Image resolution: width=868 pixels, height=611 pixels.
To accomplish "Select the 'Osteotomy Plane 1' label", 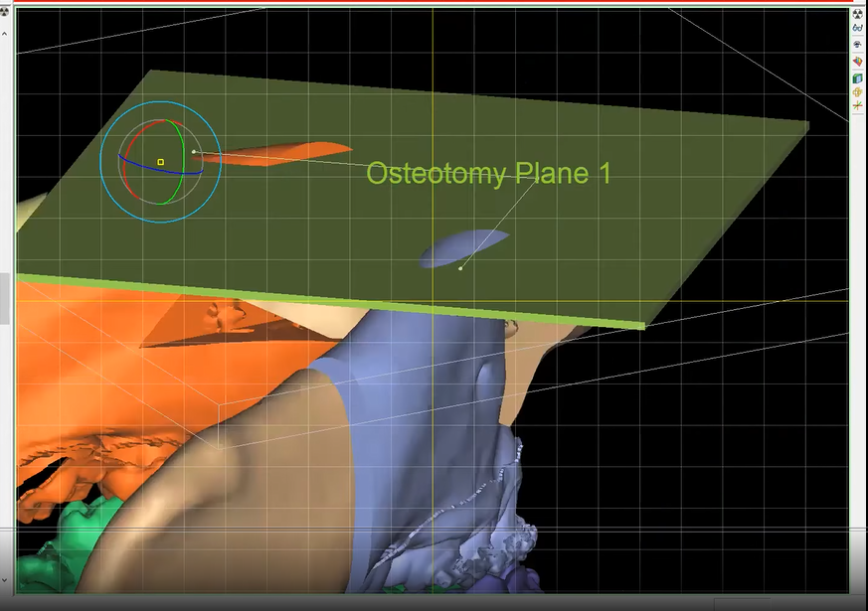I will coord(489,174).
